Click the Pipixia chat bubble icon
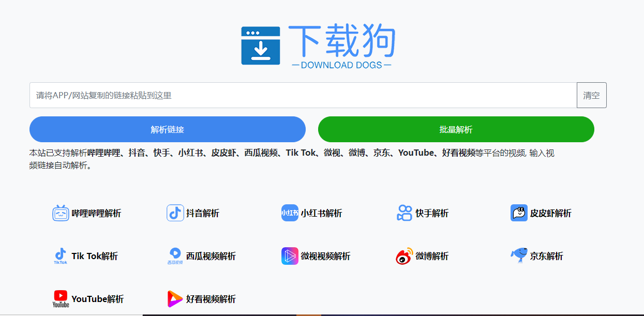Screen dimensions: 644x316 point(519,213)
